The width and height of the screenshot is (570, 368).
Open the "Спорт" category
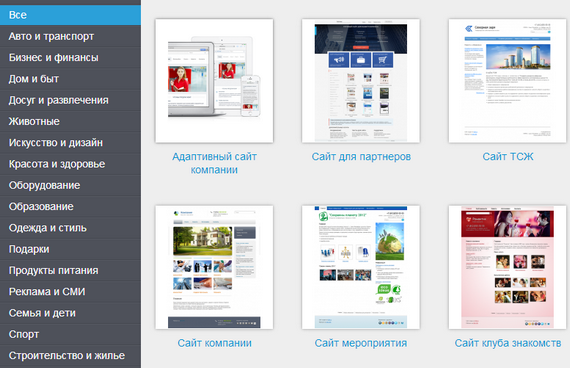click(70, 334)
